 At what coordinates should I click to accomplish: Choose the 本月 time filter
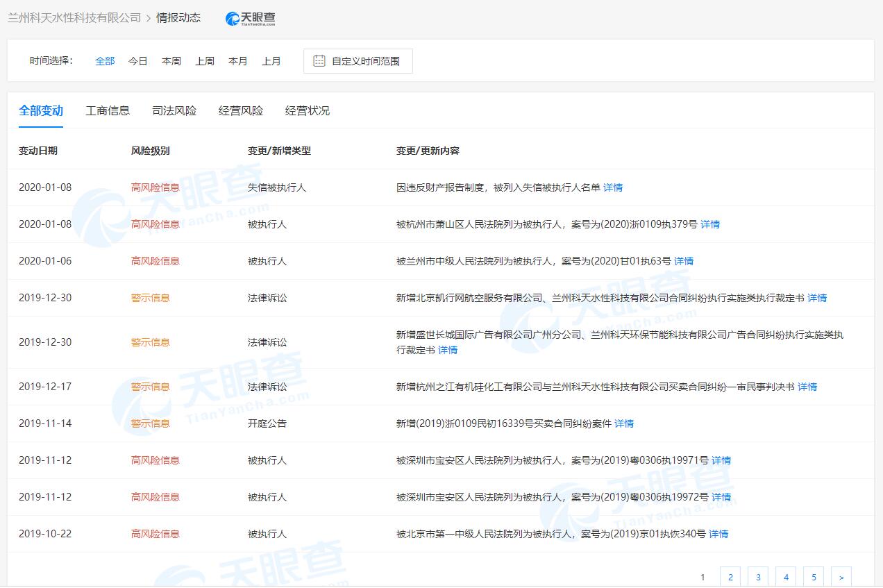tap(238, 61)
